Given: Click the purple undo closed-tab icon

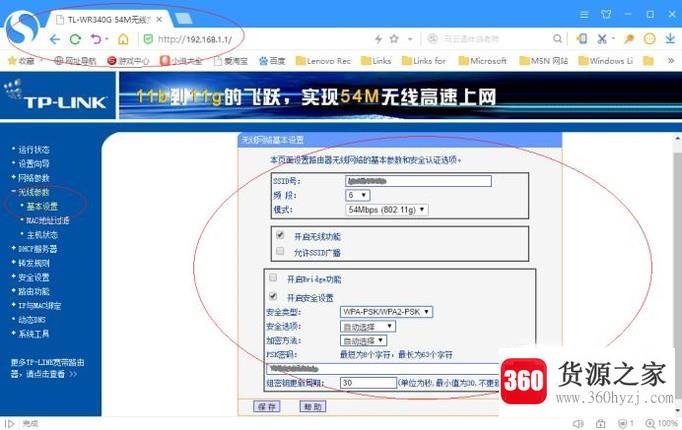Looking at the screenshot, I should 96,40.
